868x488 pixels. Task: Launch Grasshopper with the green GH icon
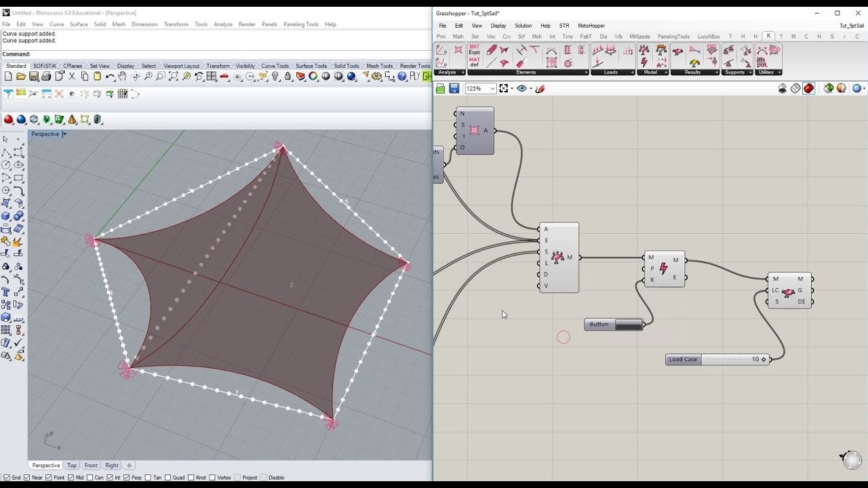[427, 76]
